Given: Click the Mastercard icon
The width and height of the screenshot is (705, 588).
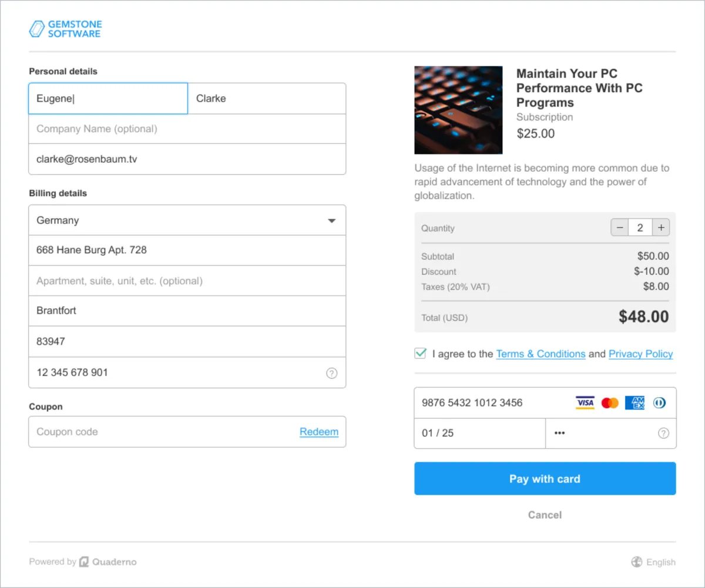Looking at the screenshot, I should (x=610, y=403).
